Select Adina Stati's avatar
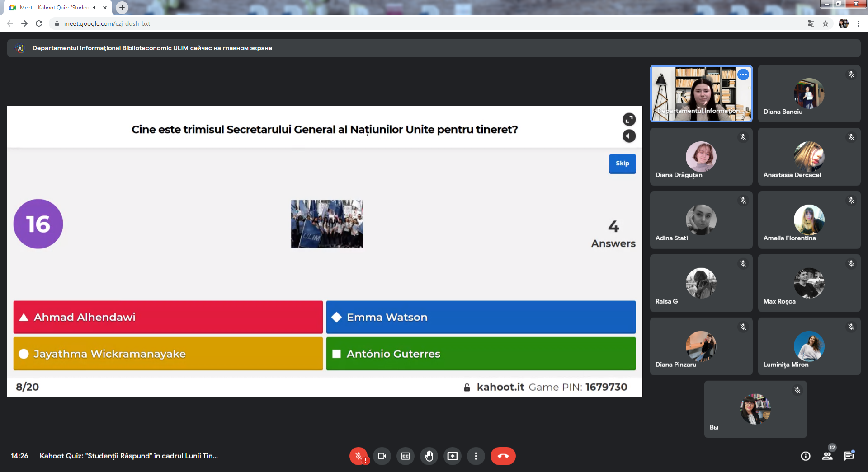Image resolution: width=868 pixels, height=472 pixels. pyautogui.click(x=701, y=220)
